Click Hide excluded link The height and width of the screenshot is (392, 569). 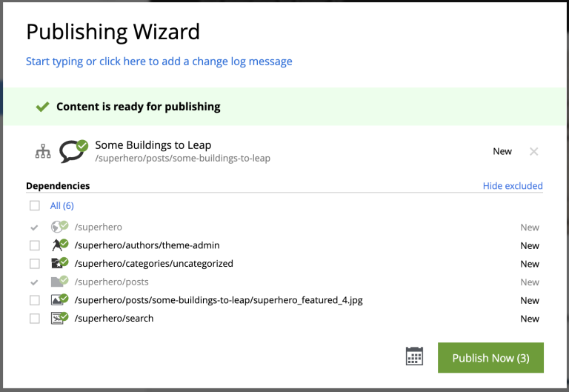coord(513,186)
